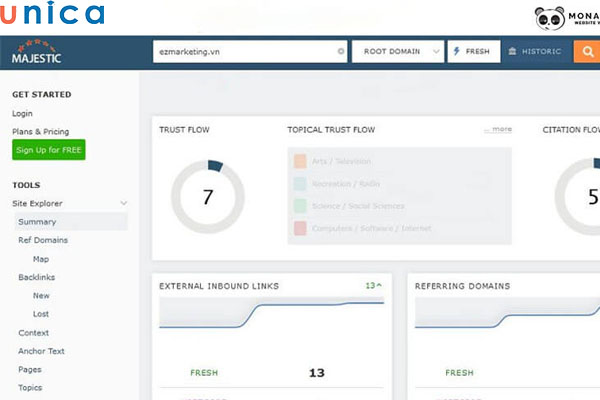Switch to the Historic index

point(536,51)
